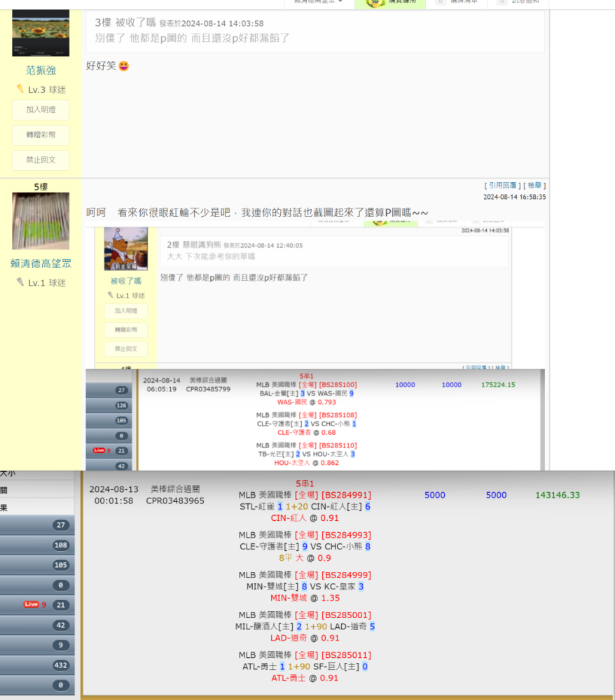Click the 5樓 poster's avatar image
The image size is (615, 700).
(41, 221)
